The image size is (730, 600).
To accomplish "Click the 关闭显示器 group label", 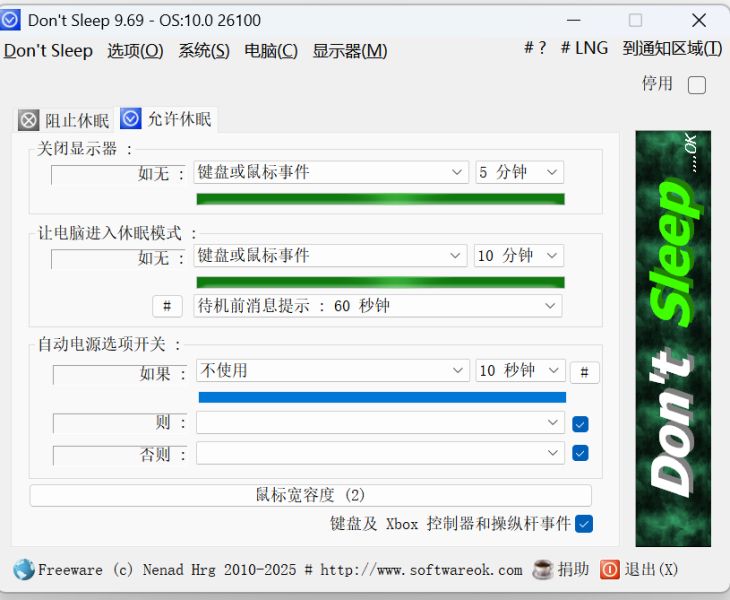I will (84, 149).
